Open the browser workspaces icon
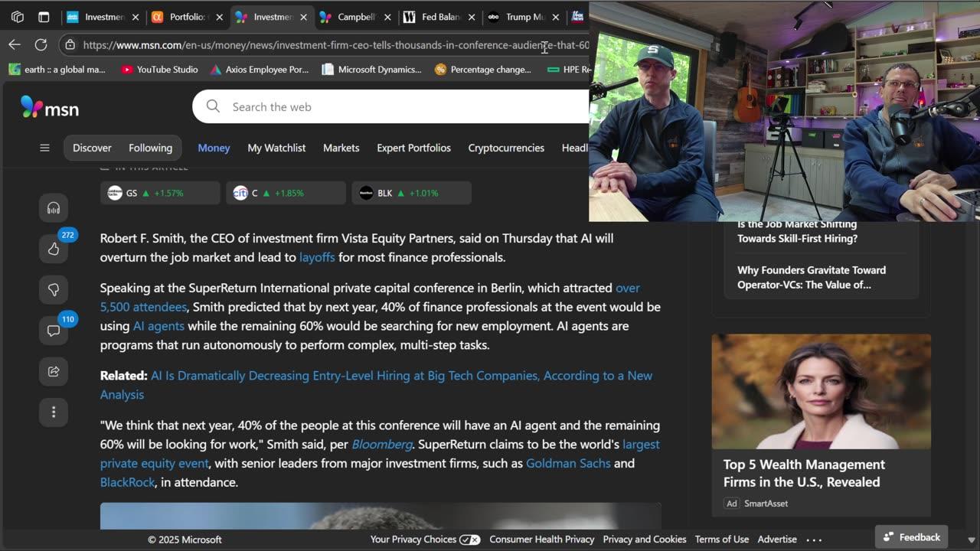Viewport: 980px width, 551px height. 18,17
